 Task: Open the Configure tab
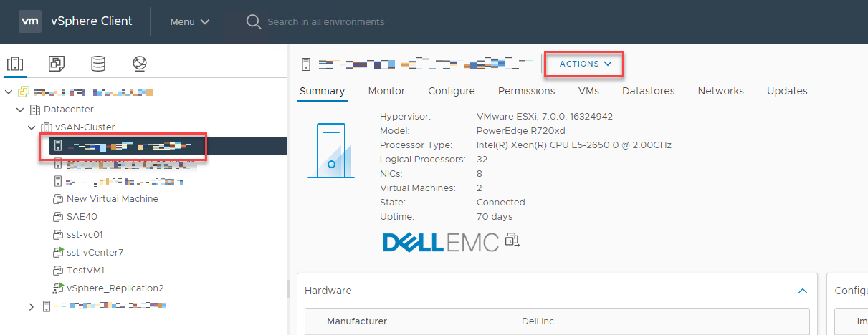452,91
